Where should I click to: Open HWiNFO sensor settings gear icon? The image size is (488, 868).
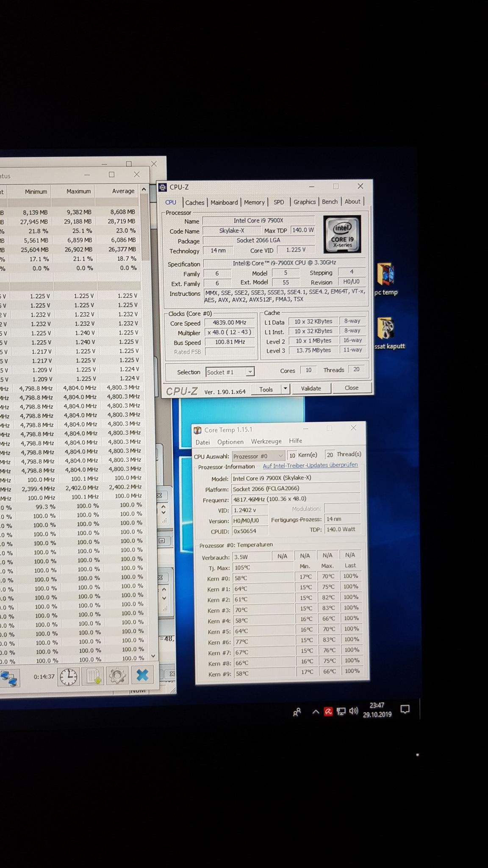click(x=117, y=676)
